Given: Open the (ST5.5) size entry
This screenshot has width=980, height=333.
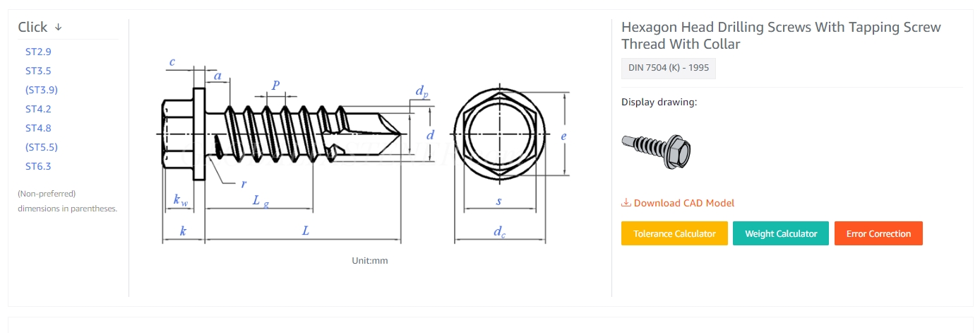Looking at the screenshot, I should (x=41, y=147).
